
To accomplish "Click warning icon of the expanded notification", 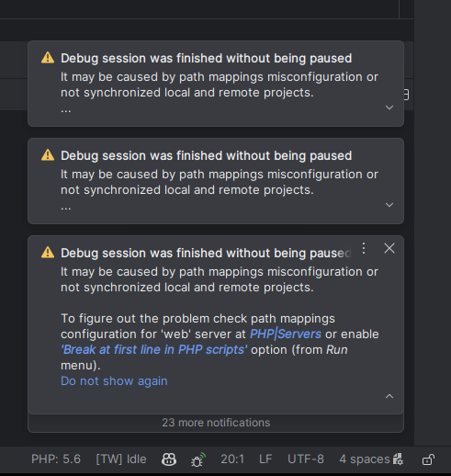I will point(48,253).
